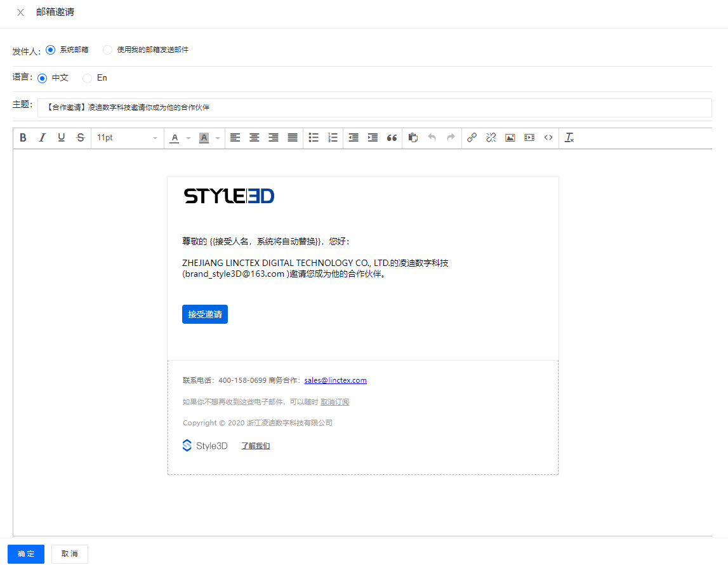Expand the text color options arrow
Image resolution: width=728 pixels, height=565 pixels.
[188, 138]
